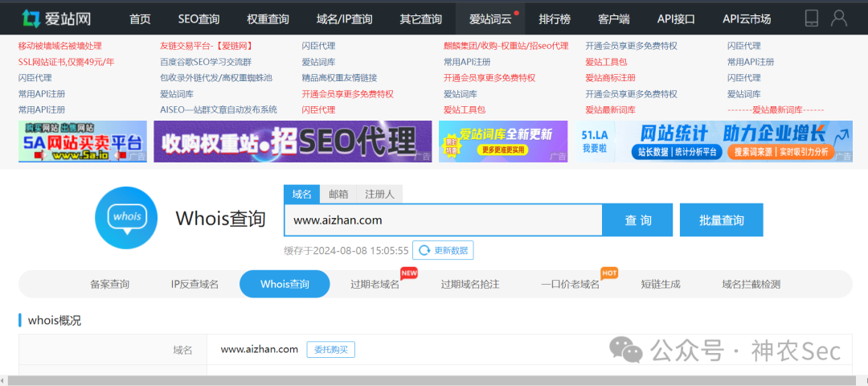Click the 委托购买 button
Image resolution: width=868 pixels, height=386 pixels.
click(x=330, y=350)
